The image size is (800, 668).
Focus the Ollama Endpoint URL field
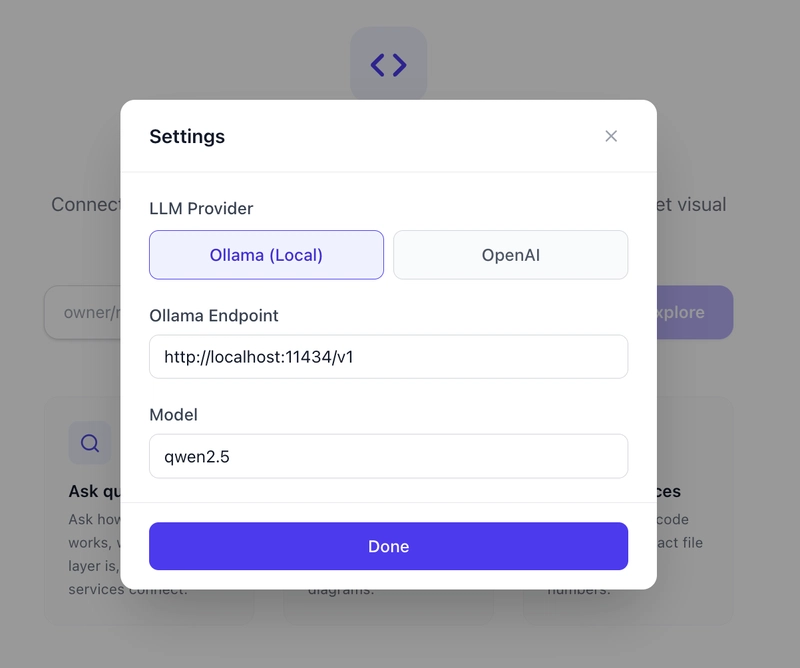pyautogui.click(x=388, y=357)
